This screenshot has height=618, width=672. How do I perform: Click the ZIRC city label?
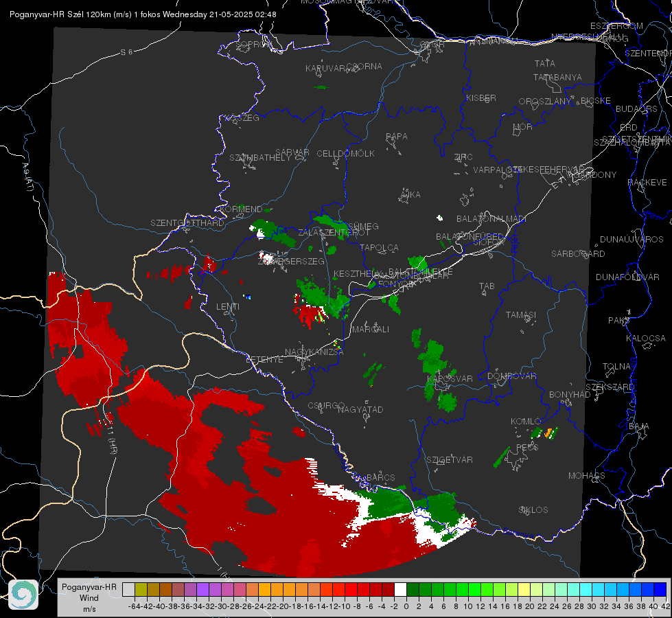click(463, 157)
